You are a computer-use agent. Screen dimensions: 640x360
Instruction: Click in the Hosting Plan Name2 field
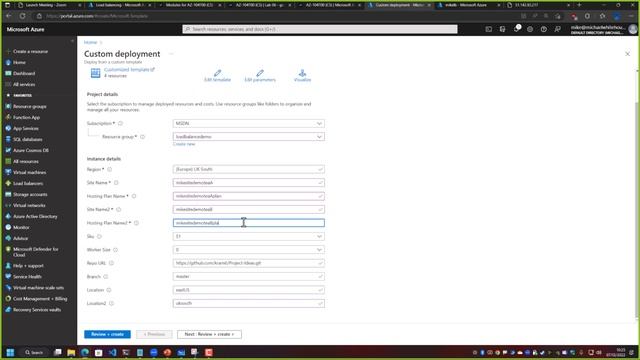point(249,223)
